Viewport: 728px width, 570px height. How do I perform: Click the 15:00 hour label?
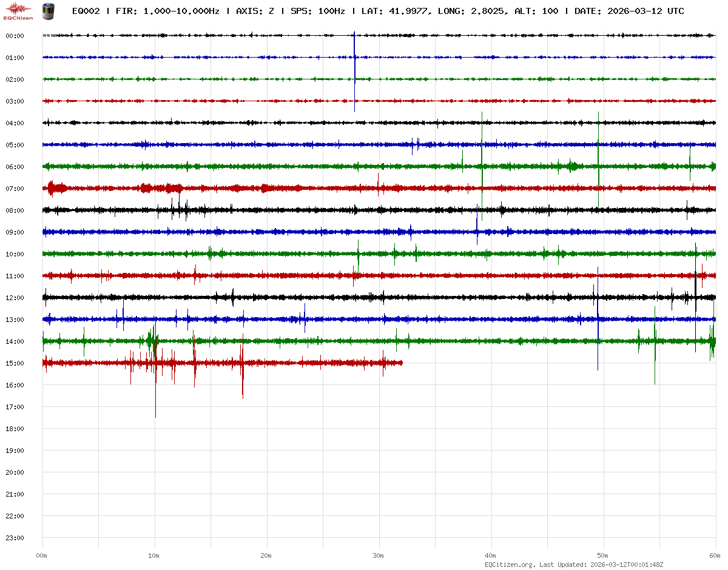tap(15, 363)
